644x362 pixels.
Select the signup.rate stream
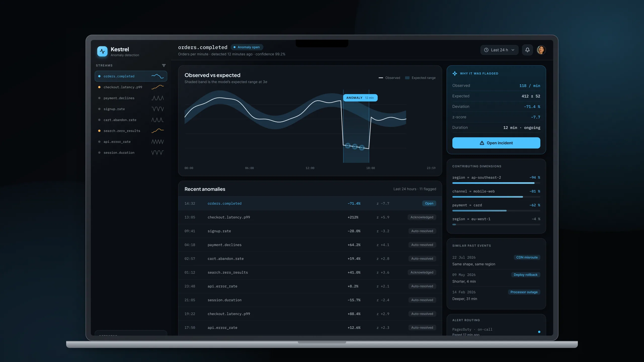pyautogui.click(x=131, y=109)
